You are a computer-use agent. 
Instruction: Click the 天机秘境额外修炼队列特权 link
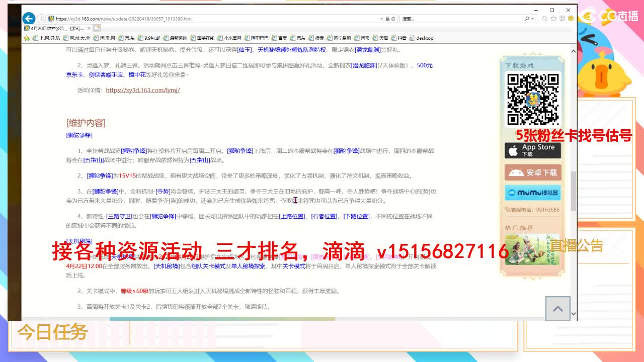click(292, 50)
